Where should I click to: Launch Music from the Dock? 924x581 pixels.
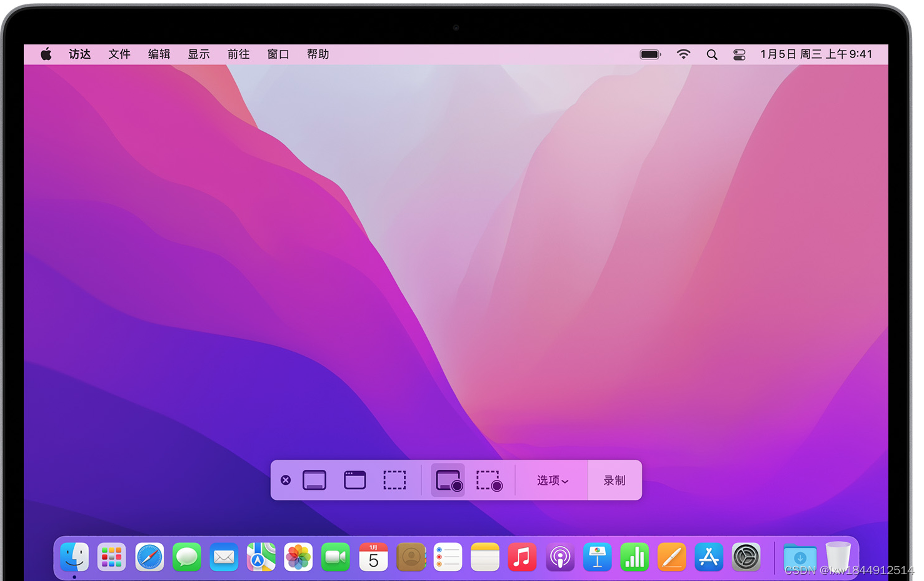click(522, 557)
